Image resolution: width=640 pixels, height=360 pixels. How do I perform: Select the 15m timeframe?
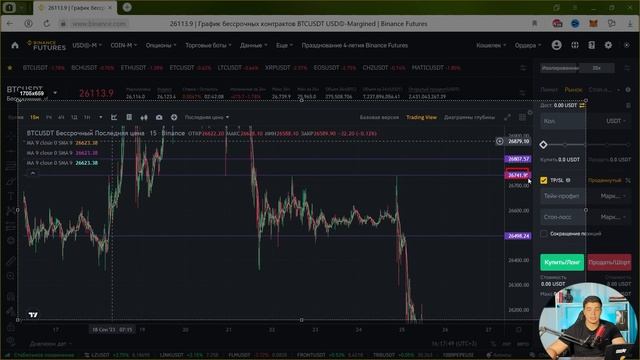coord(35,117)
